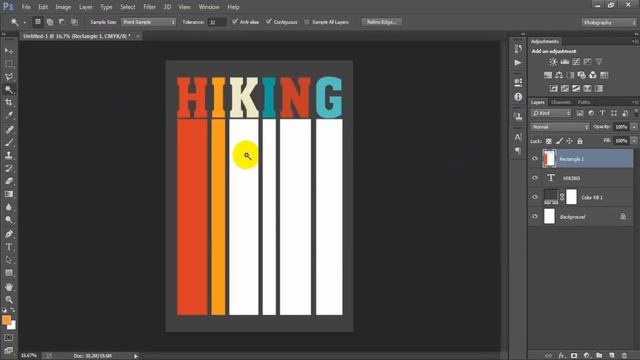
Task: Enable Sample All Layers checkbox
Action: [x=307, y=22]
